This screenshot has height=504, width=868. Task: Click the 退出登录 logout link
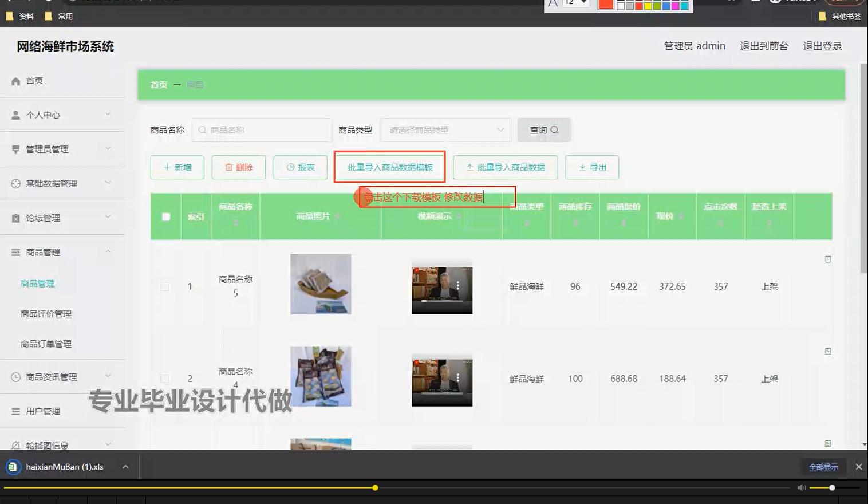822,46
